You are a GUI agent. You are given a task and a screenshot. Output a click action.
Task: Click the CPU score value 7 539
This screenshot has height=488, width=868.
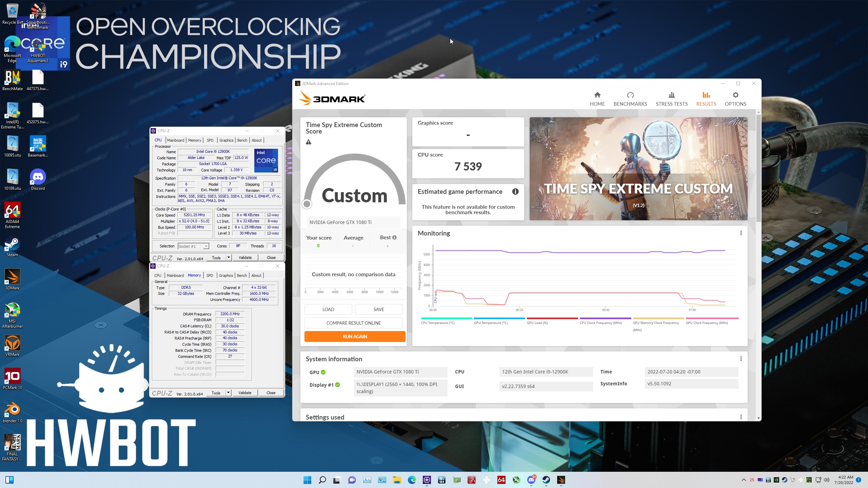[x=468, y=166]
